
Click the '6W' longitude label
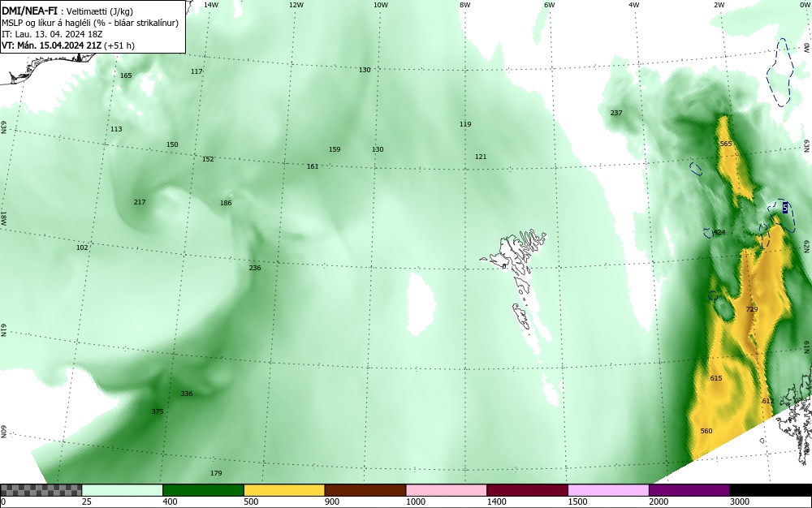point(550,5)
